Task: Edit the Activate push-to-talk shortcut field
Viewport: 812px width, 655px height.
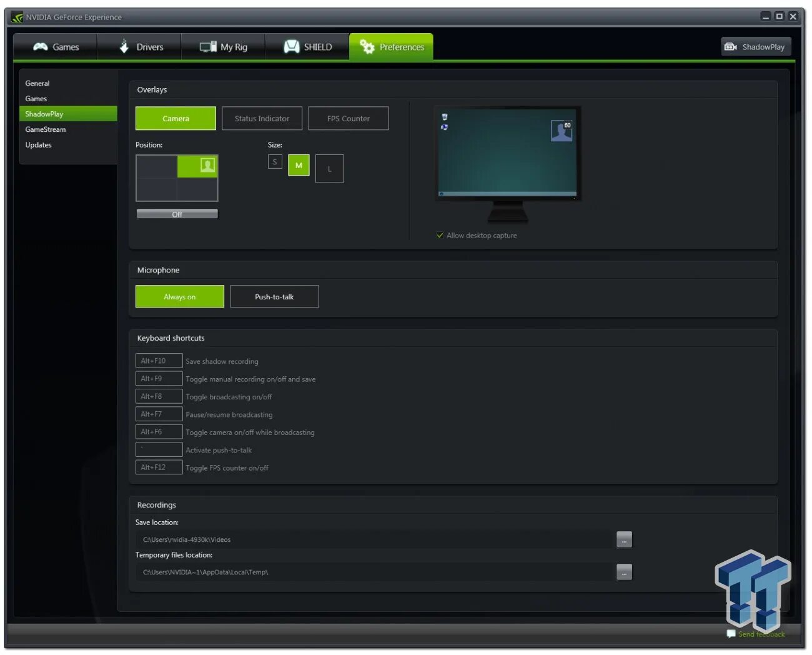Action: pos(159,449)
